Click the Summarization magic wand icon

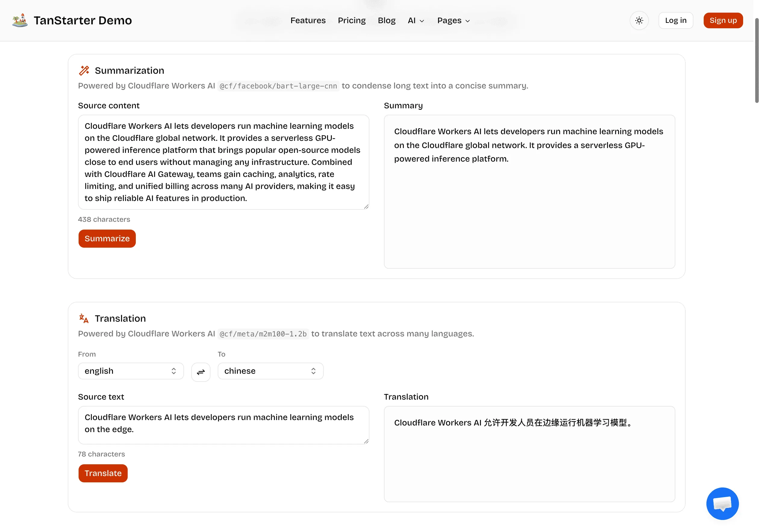(84, 70)
